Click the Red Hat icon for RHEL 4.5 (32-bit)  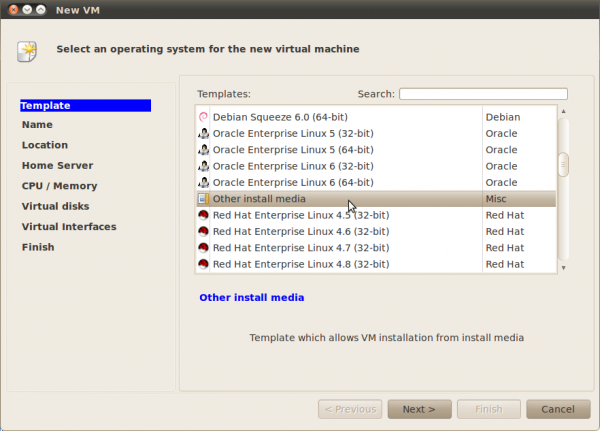coord(203,215)
